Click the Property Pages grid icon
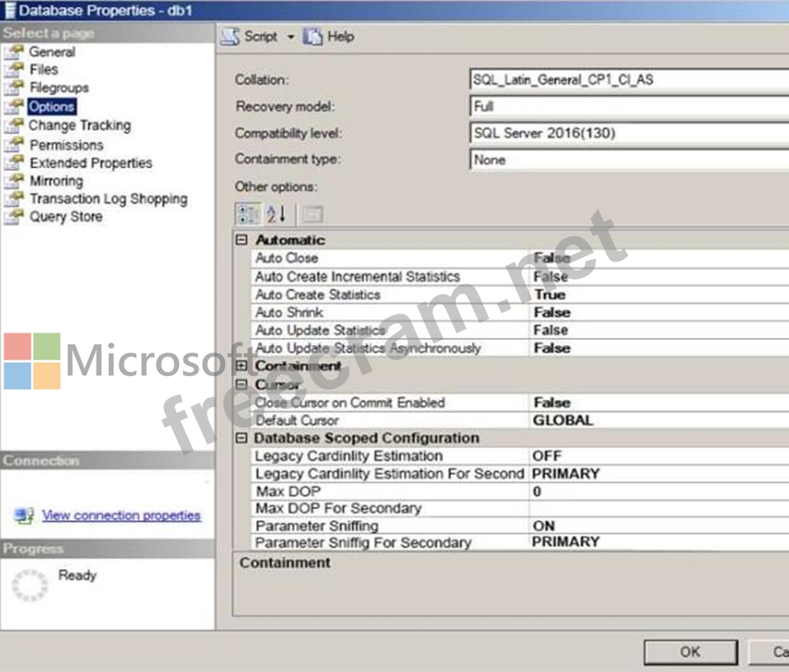This screenshot has width=789, height=672. [x=312, y=215]
